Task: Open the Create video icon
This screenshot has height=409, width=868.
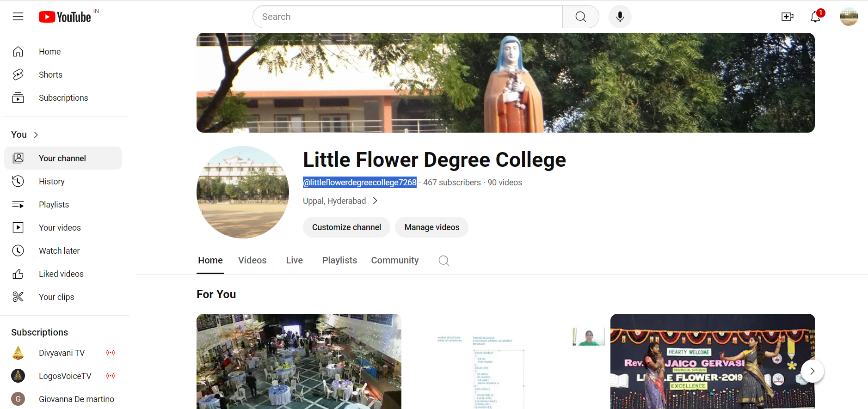Action: (x=787, y=17)
